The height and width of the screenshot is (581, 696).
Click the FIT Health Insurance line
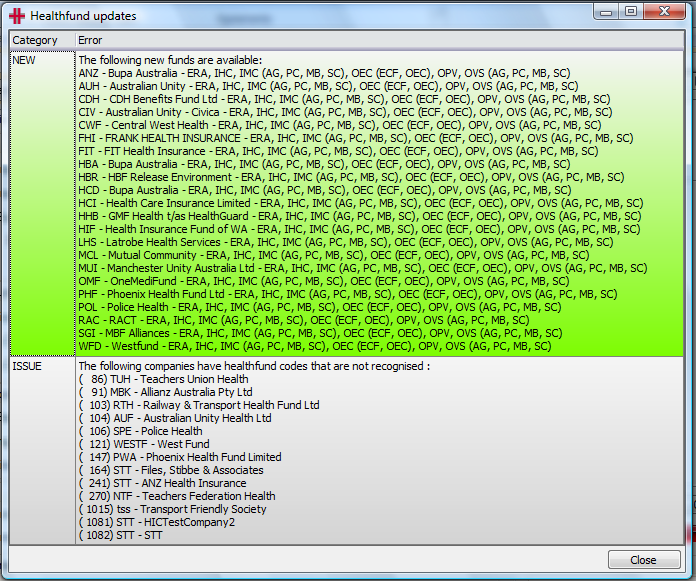coord(339,151)
